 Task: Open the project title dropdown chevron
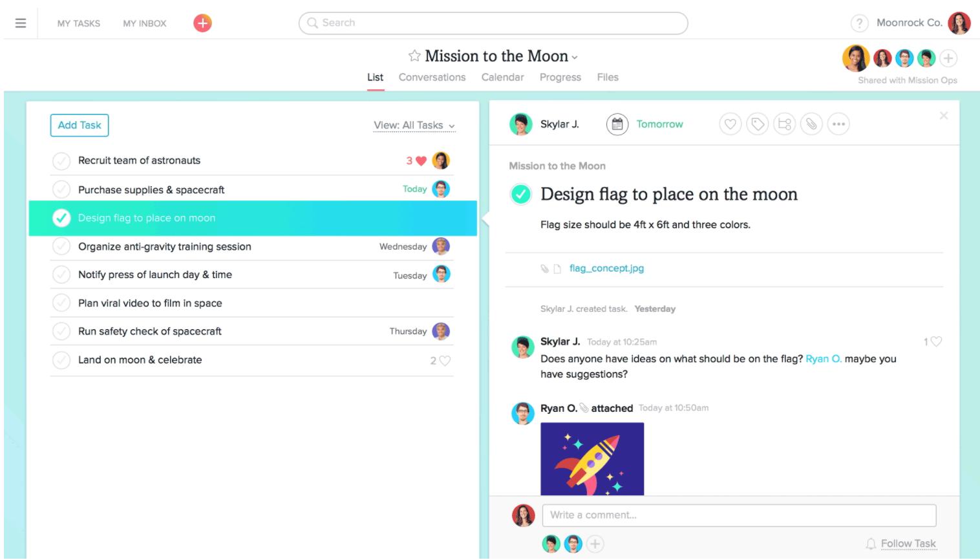[x=575, y=58]
